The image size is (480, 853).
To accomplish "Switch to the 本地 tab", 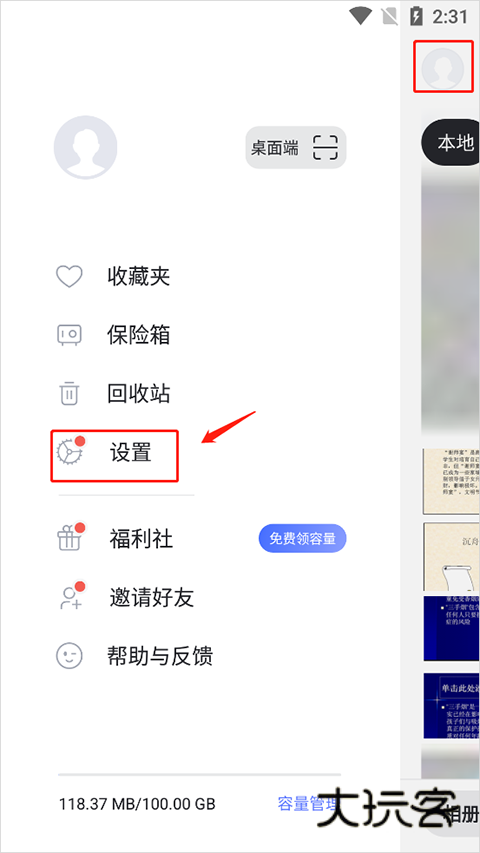I will 451,143.
